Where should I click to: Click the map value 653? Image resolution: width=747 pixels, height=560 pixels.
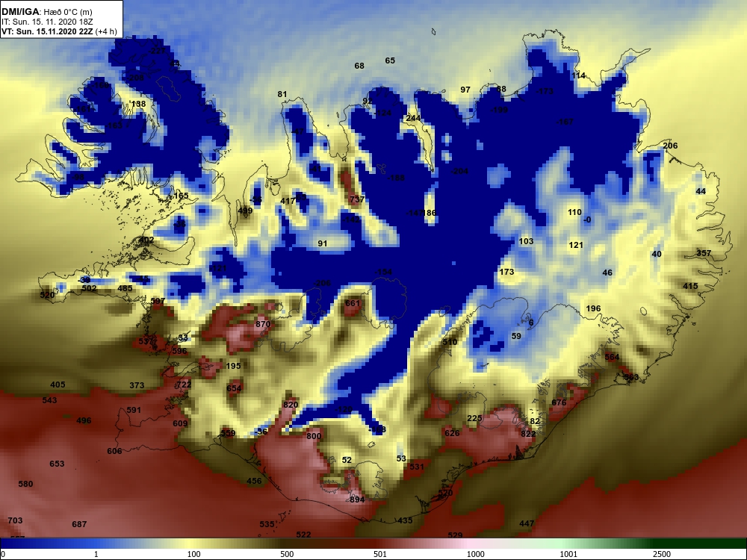(x=57, y=464)
